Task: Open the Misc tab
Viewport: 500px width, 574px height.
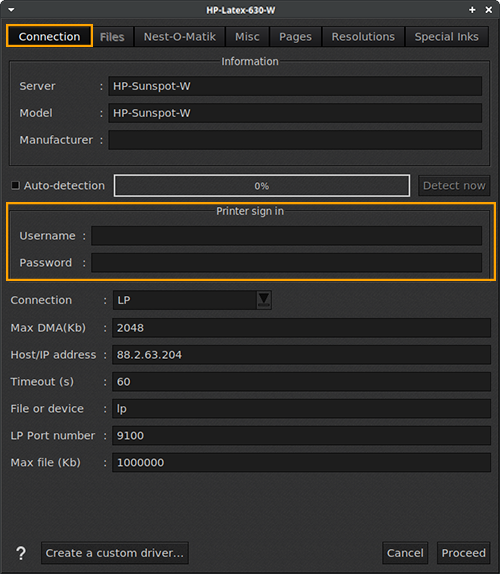Action: point(247,37)
